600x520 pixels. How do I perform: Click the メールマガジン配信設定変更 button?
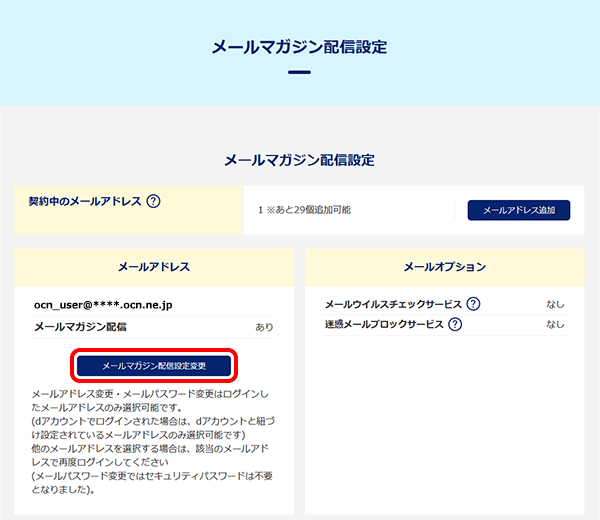click(154, 366)
